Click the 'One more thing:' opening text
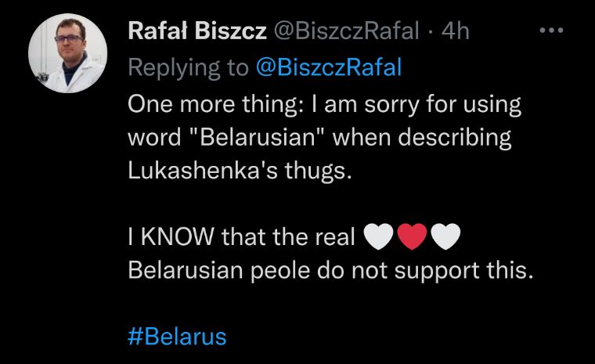Viewport: 595px width, 364px height. coord(216,104)
